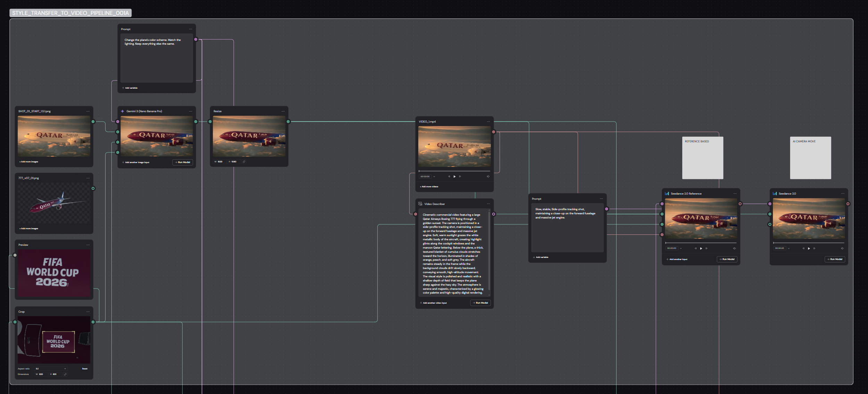Click the side-profile tracking shot prompt text

tap(565, 213)
